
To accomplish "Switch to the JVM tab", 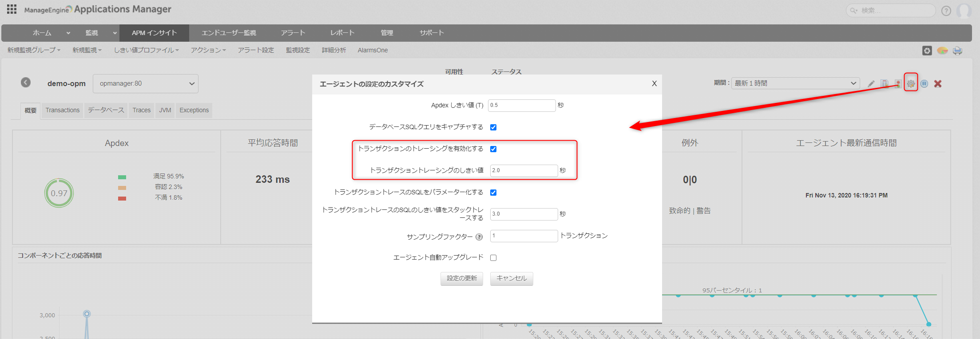I will [x=165, y=110].
